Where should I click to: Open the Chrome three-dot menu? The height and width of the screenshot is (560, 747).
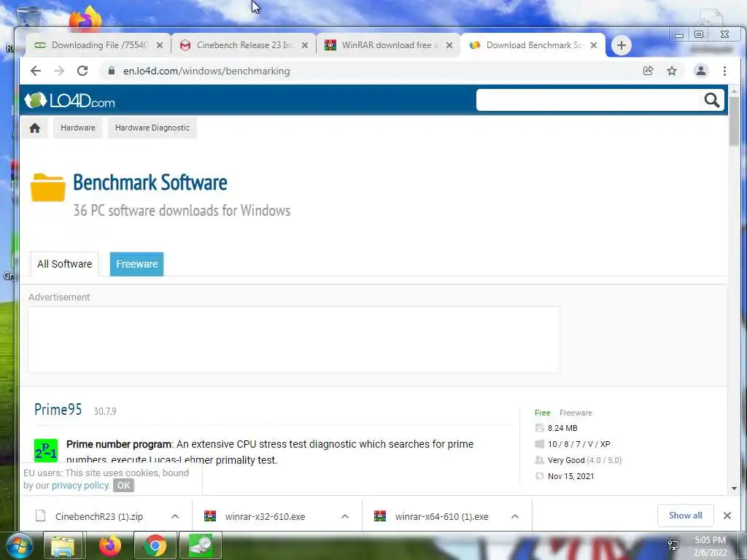pos(724,71)
